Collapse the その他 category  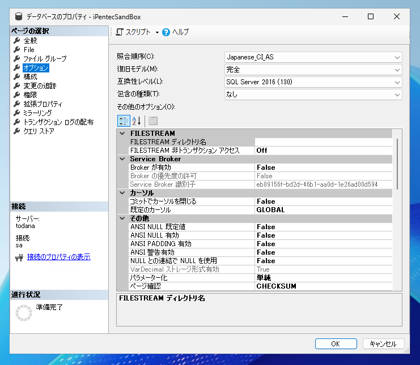pos(122,218)
